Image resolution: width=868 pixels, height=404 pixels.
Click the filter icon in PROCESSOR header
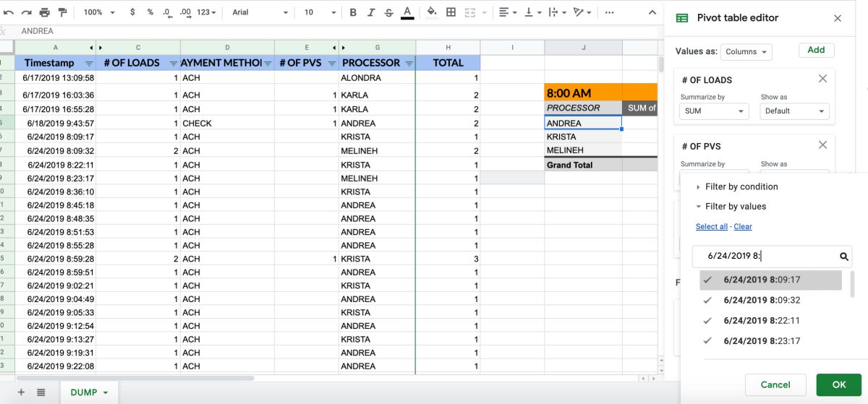pyautogui.click(x=409, y=64)
